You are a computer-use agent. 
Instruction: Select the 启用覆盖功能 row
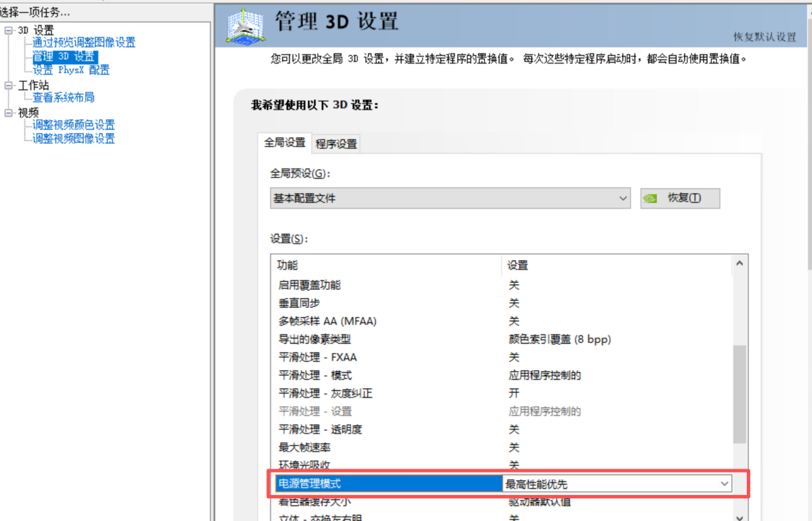501,285
